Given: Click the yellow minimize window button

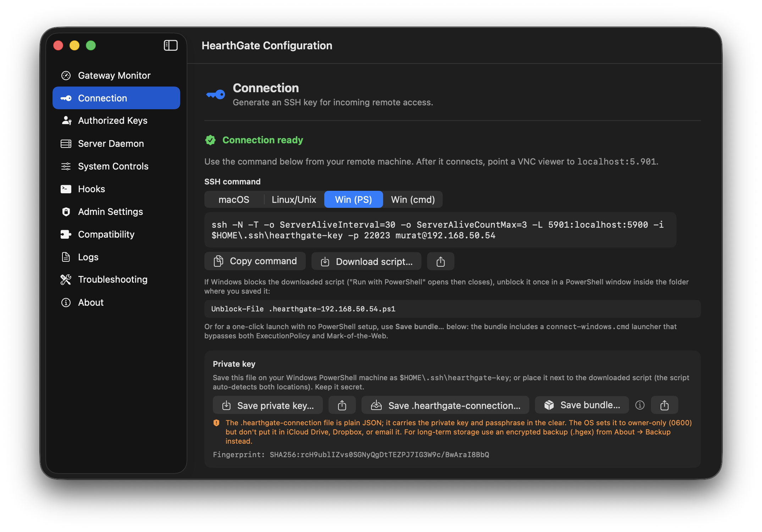Looking at the screenshot, I should (x=74, y=45).
